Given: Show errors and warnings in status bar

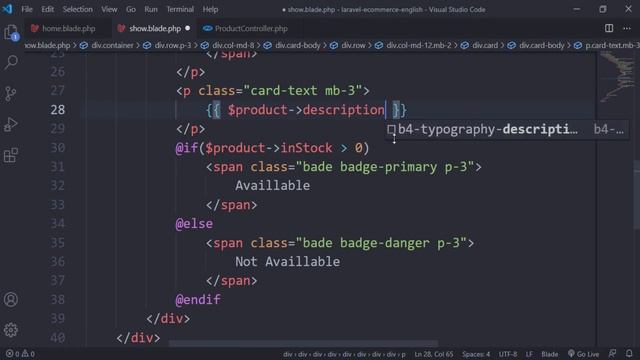Looking at the screenshot, I should pos(20,353).
